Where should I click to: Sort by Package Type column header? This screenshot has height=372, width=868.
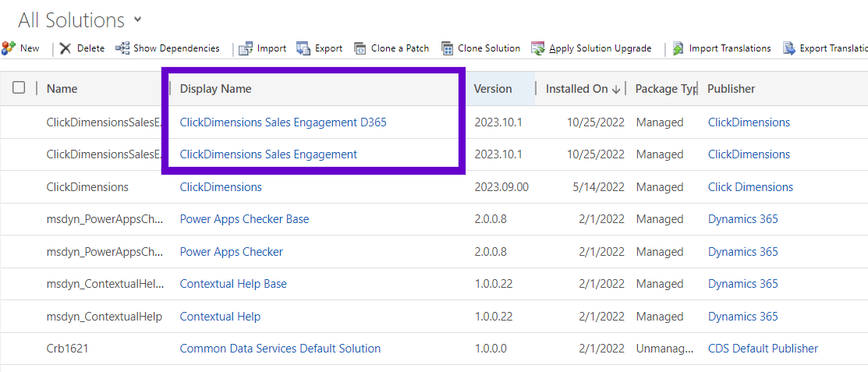pyautogui.click(x=666, y=89)
